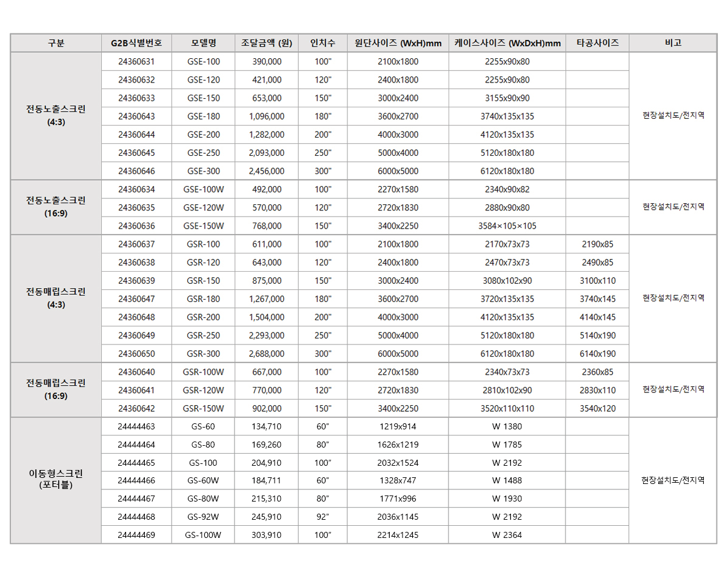Select the 이동형스크린 (포터블) category cell
Screen dimensions: 728x581
(x=56, y=479)
